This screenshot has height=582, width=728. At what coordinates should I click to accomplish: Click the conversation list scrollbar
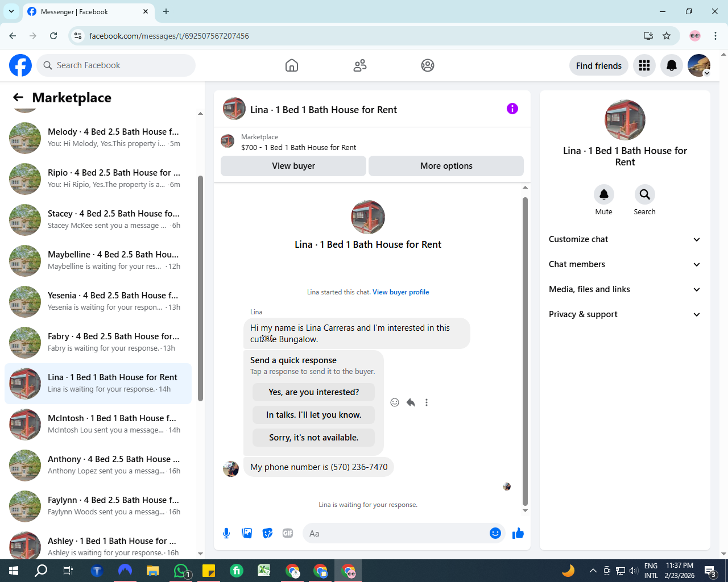[x=200, y=289]
